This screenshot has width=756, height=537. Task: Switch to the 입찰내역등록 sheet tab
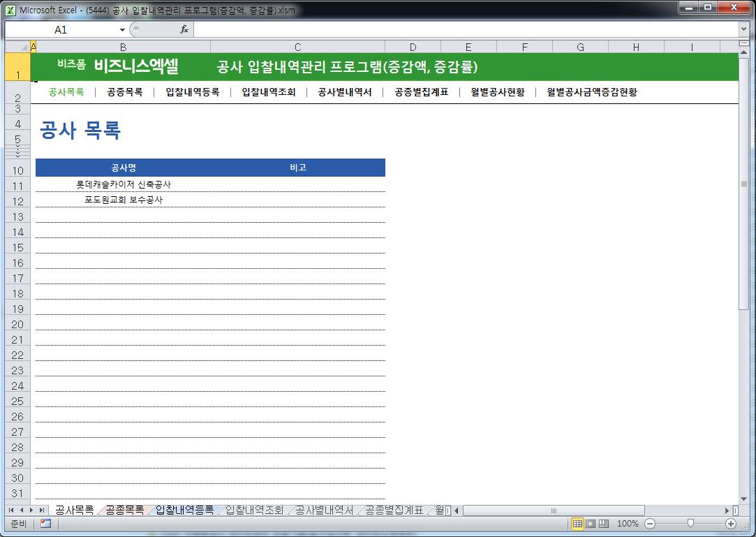pos(185,510)
